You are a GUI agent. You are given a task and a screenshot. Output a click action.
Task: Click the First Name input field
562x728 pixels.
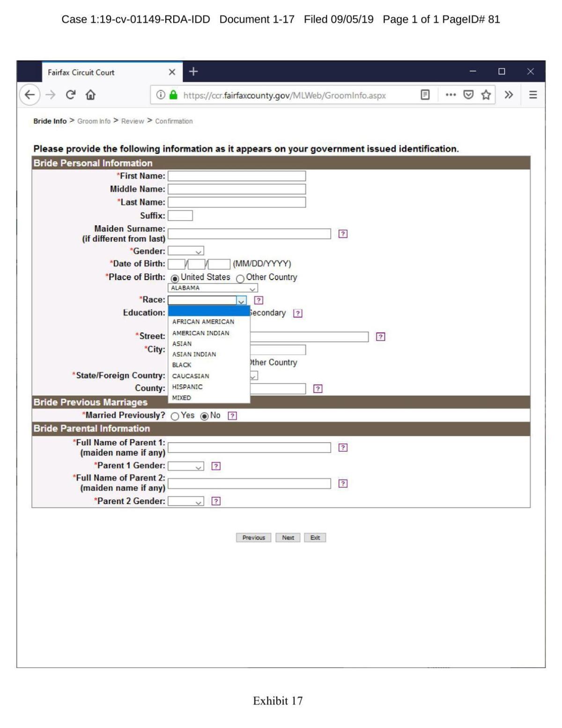click(x=237, y=176)
